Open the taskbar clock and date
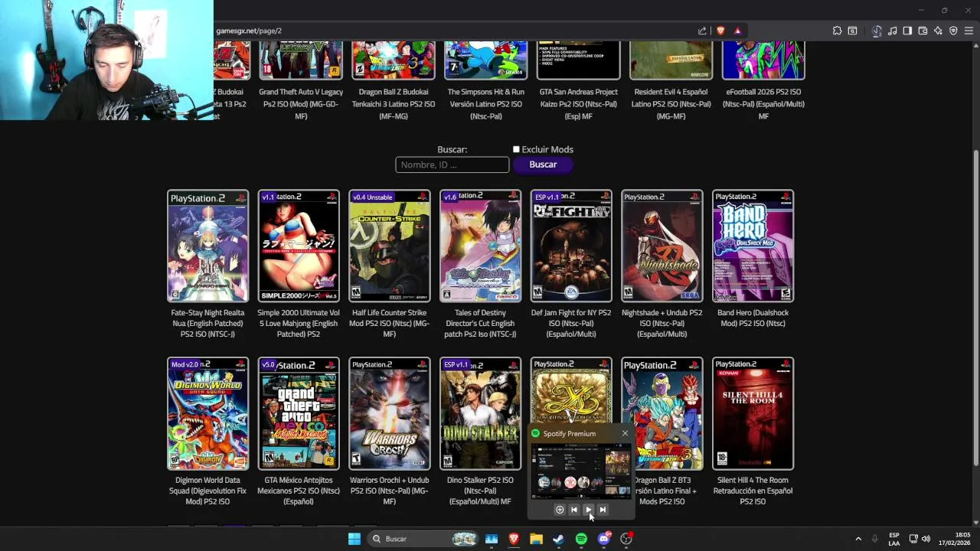Image resolution: width=980 pixels, height=551 pixels. [x=955, y=539]
